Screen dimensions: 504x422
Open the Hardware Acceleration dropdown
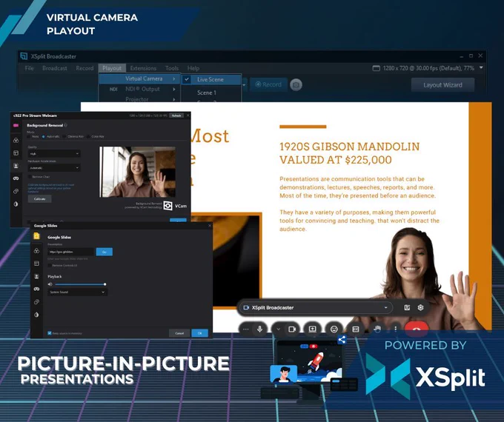pyautogui.click(x=54, y=167)
